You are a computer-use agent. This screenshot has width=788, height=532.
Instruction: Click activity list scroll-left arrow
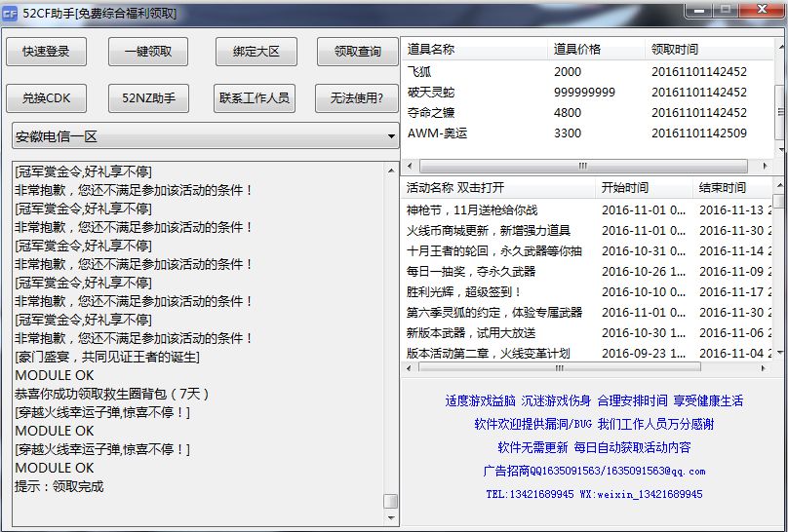409,368
